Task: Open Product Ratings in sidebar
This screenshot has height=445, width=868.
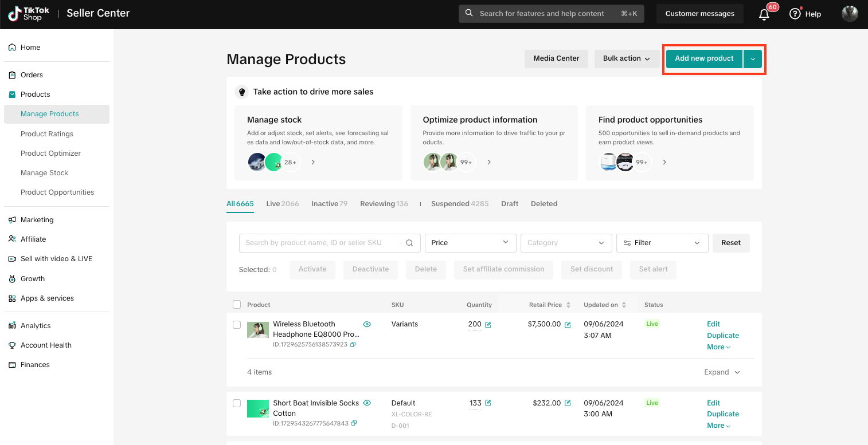Action: pyautogui.click(x=47, y=133)
